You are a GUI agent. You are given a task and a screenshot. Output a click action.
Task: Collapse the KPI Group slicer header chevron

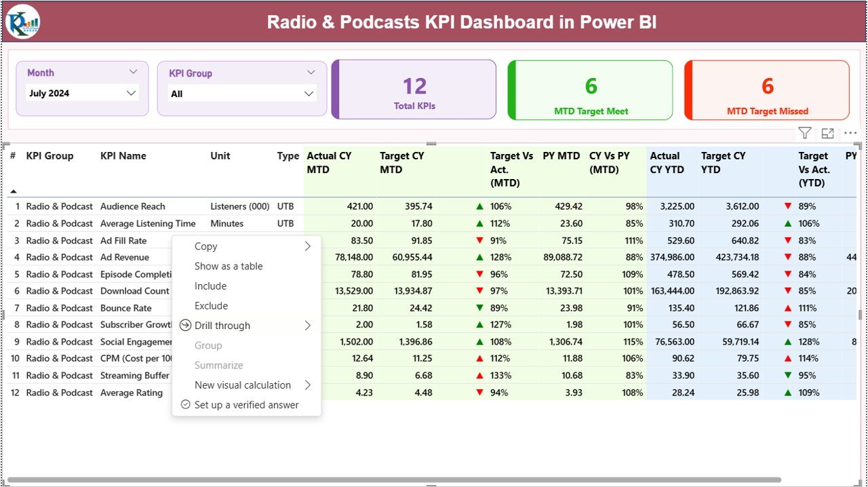coord(311,73)
